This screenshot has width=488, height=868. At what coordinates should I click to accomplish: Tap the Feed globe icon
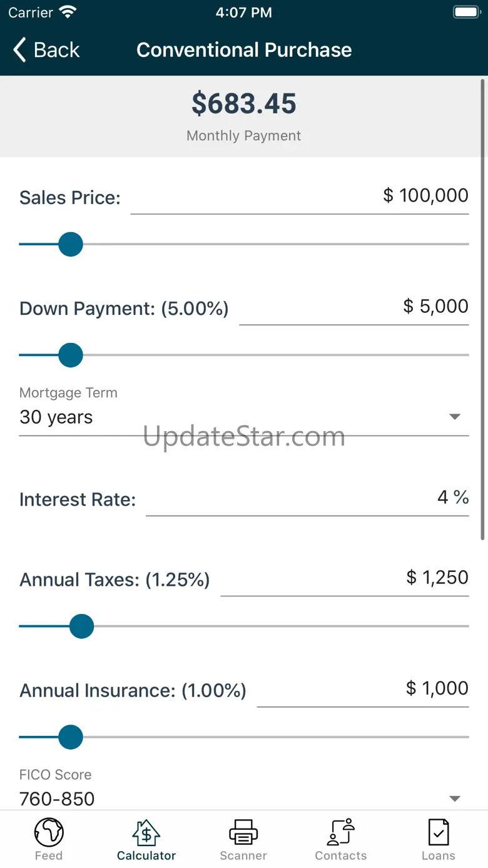point(49,832)
